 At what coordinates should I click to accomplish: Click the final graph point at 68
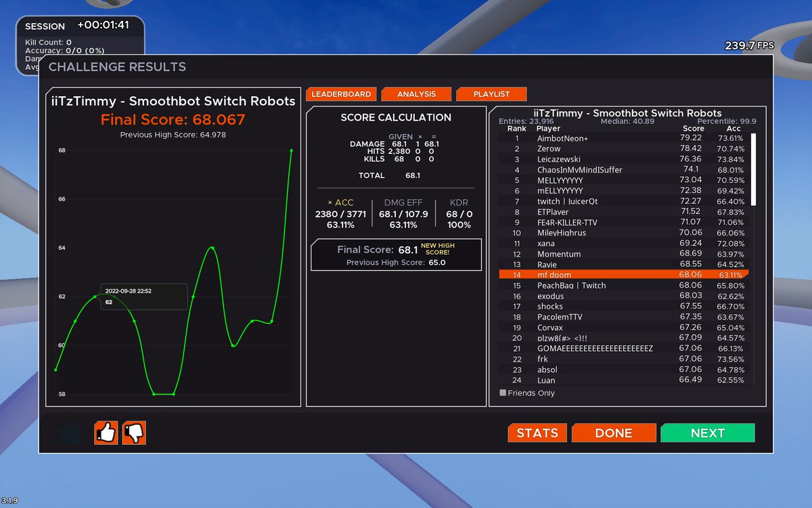pos(292,150)
